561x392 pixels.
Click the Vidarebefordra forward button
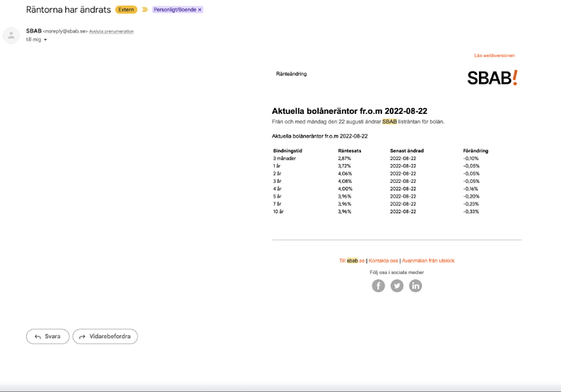105,337
